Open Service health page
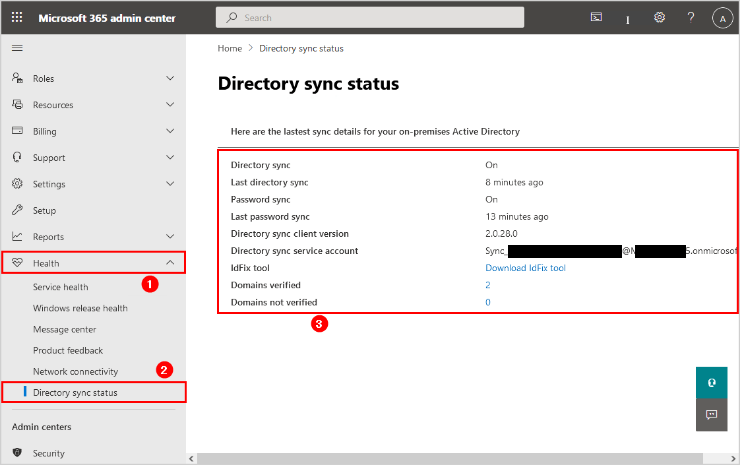 coord(61,287)
